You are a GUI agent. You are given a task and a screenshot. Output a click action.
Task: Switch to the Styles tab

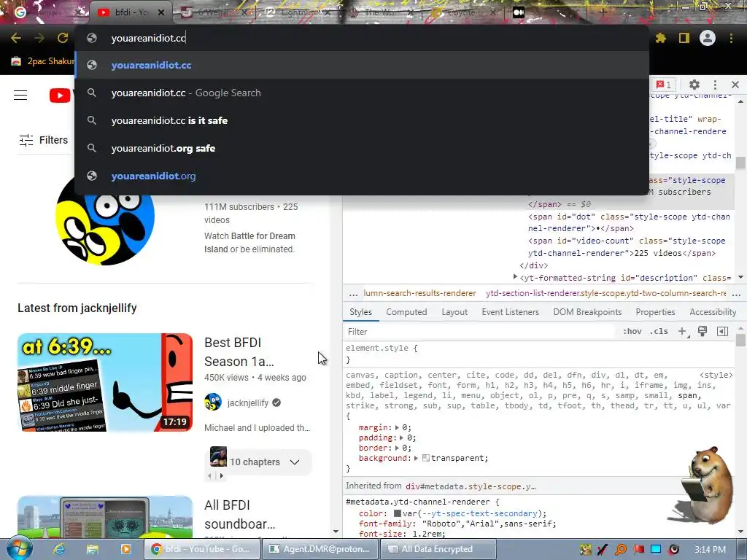pyautogui.click(x=360, y=312)
